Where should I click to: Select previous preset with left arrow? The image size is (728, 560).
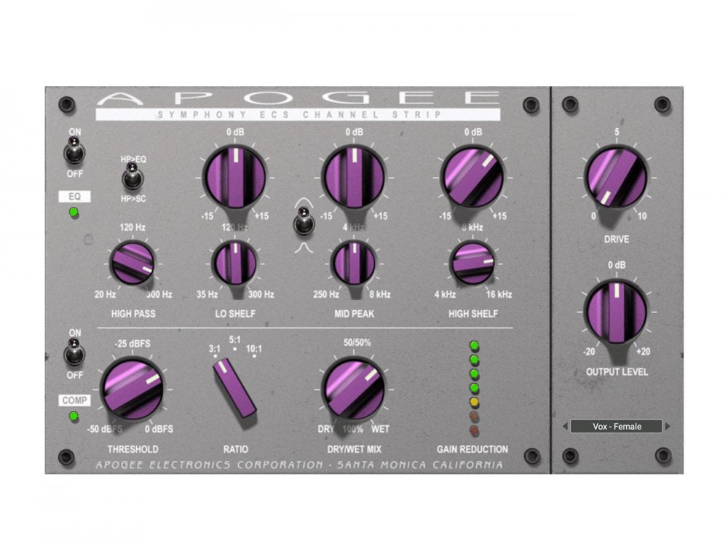click(x=564, y=427)
